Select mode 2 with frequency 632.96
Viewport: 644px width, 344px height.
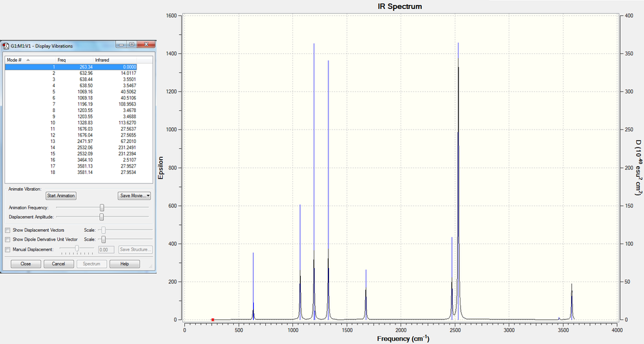click(71, 73)
